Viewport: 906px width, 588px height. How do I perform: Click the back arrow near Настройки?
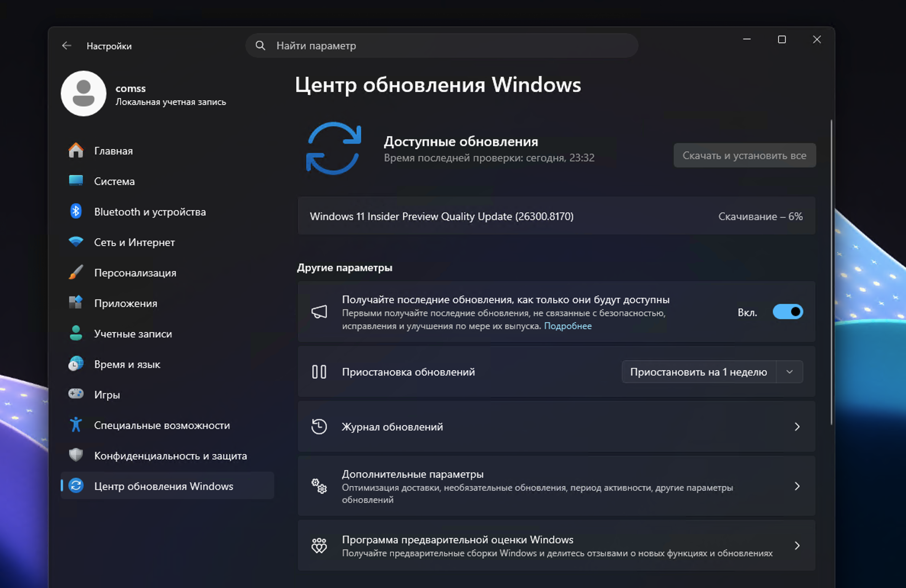click(67, 46)
